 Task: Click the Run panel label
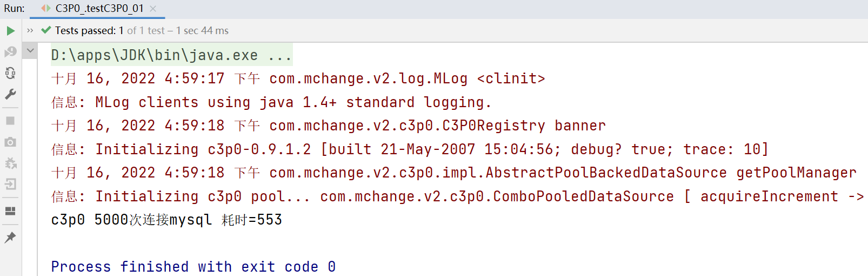click(x=14, y=9)
